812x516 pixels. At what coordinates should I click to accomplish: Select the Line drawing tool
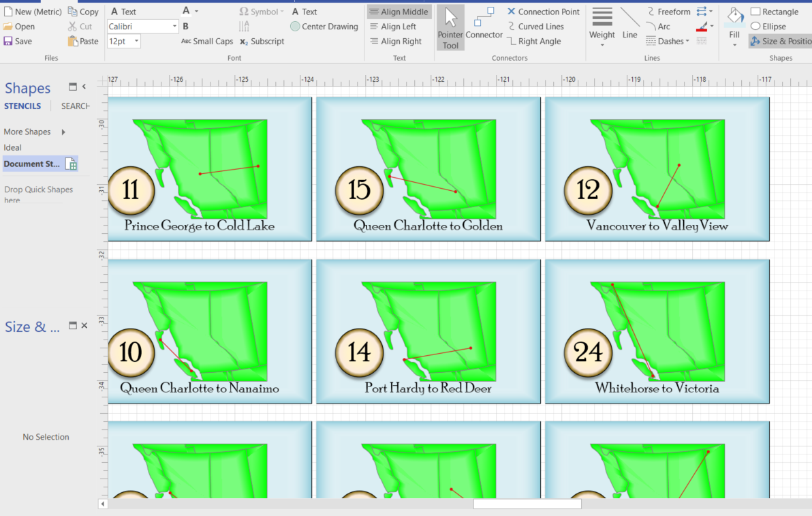(x=629, y=24)
